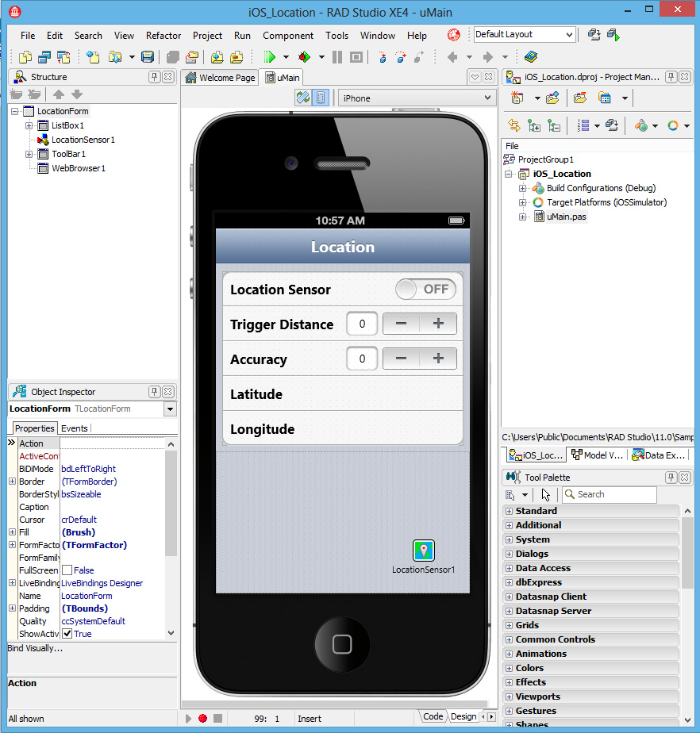Pin the Structure panel

(154, 77)
